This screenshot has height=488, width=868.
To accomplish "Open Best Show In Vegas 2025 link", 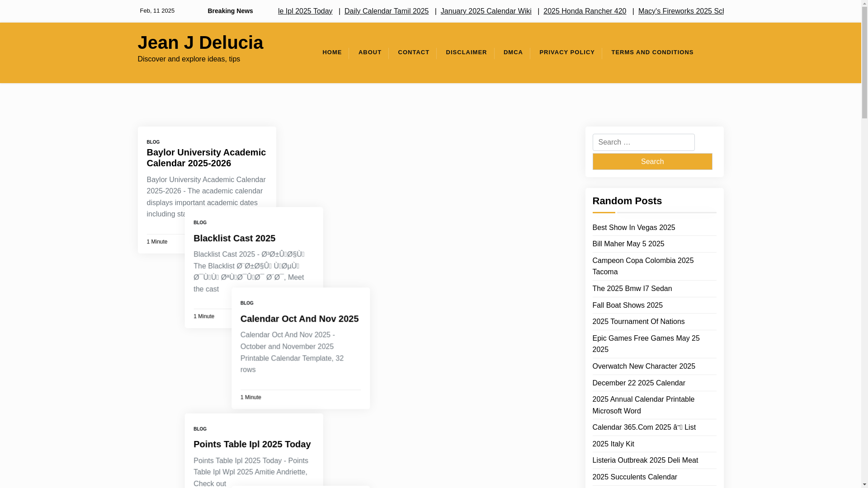I will (x=633, y=227).
